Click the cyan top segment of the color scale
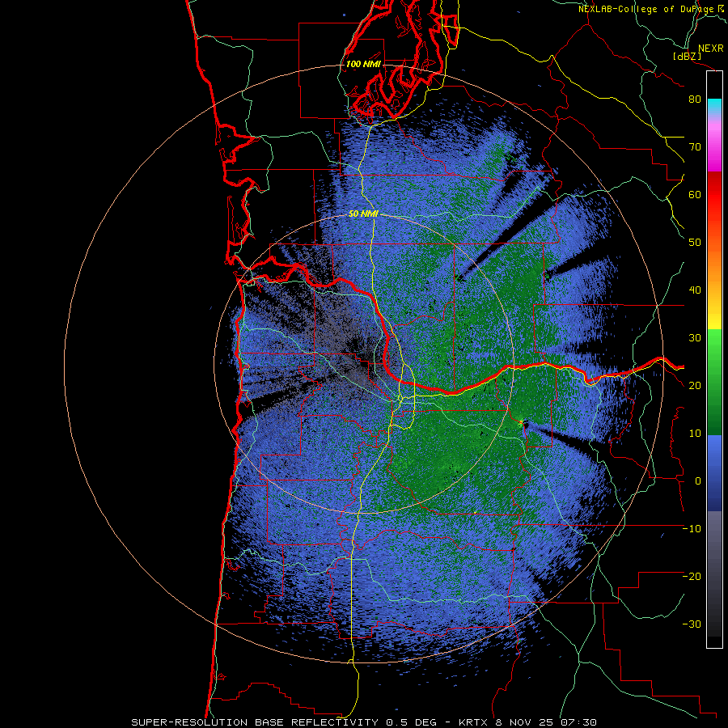The width and height of the screenshot is (728, 728). 714,105
